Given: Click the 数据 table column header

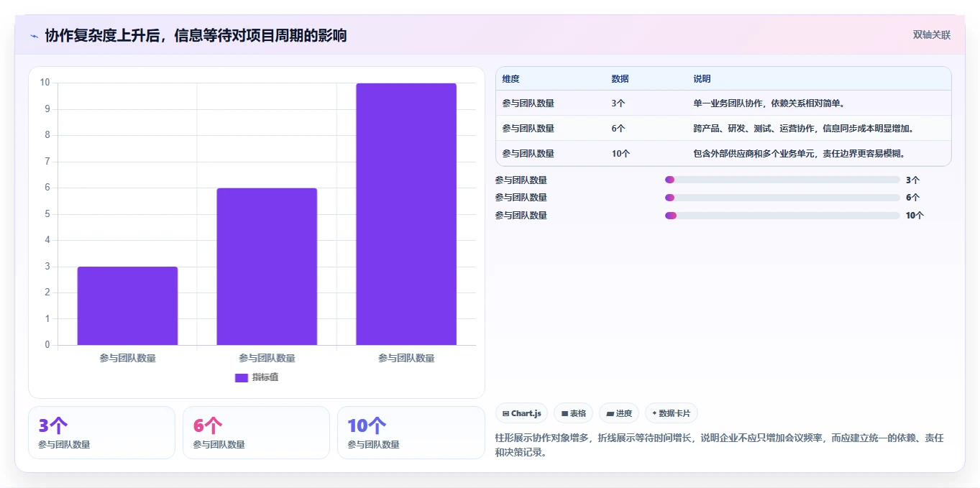Looking at the screenshot, I should 620,79.
